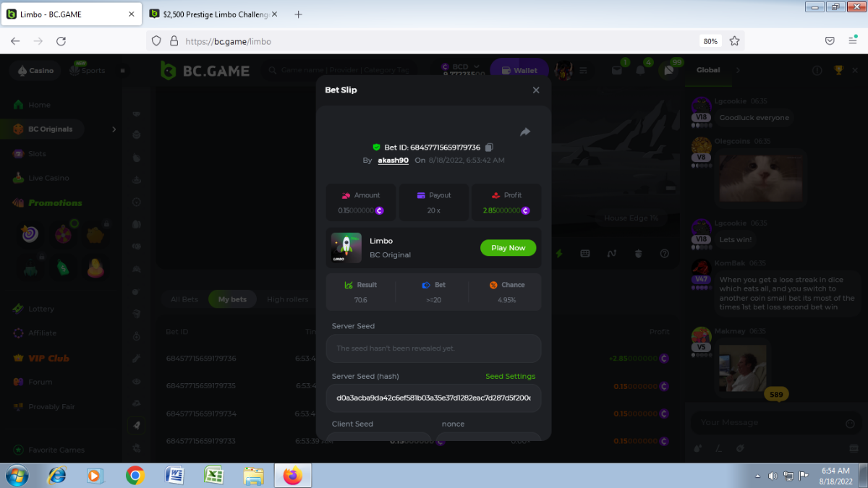Open the Firefox application menu
This screenshot has height=488, width=868.
tap(853, 41)
